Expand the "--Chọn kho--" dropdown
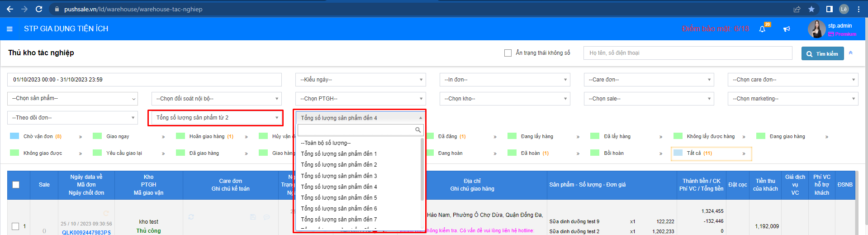868x235 pixels. (x=504, y=99)
